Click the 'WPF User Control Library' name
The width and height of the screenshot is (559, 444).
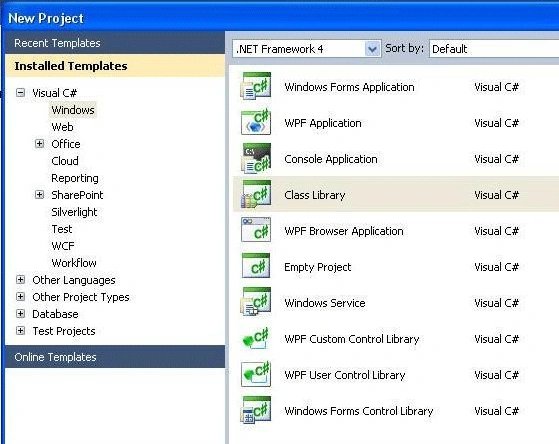coord(345,375)
